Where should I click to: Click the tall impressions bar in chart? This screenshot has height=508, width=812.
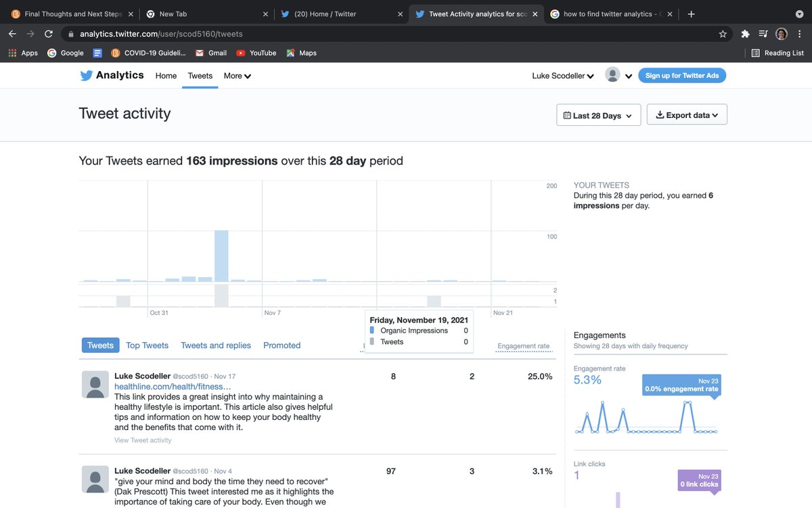tap(221, 256)
